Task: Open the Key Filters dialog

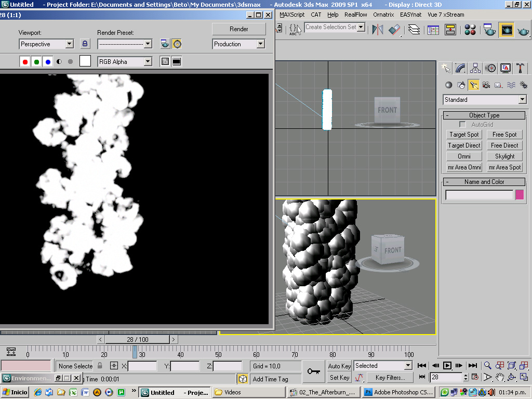Action: tap(390, 378)
